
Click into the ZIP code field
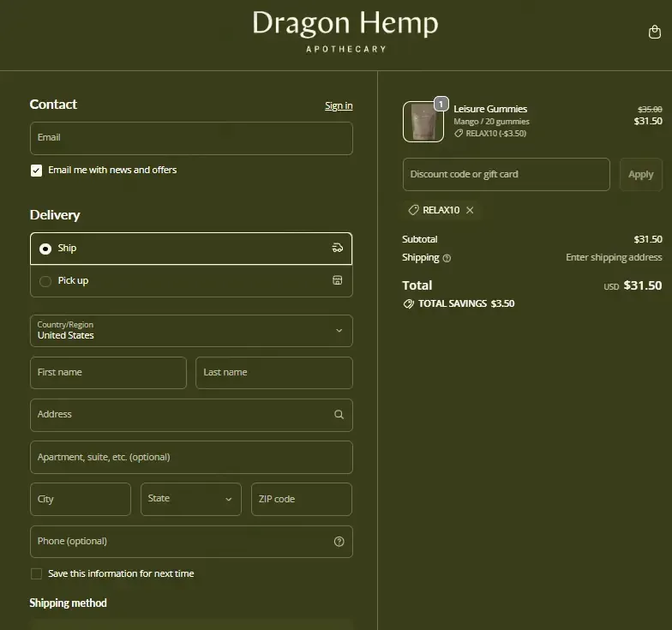pyautogui.click(x=301, y=499)
